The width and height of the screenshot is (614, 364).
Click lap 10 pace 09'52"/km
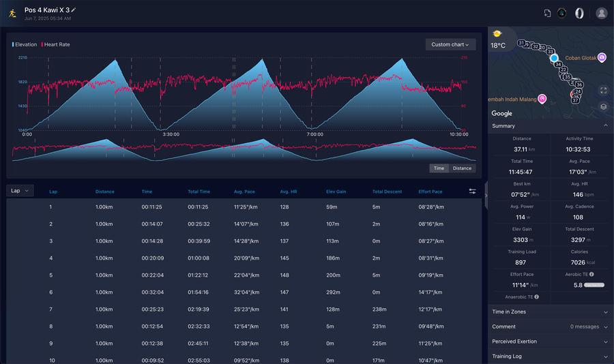pos(246,361)
